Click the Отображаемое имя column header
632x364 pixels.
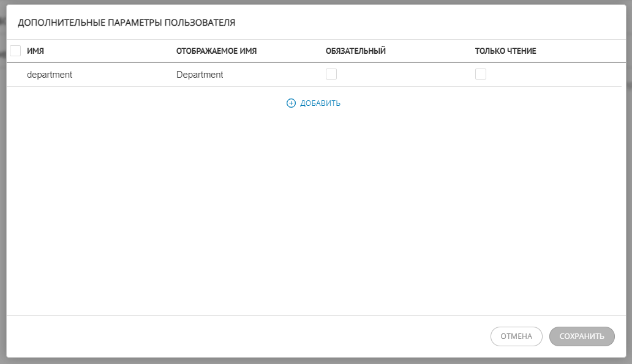click(x=216, y=51)
